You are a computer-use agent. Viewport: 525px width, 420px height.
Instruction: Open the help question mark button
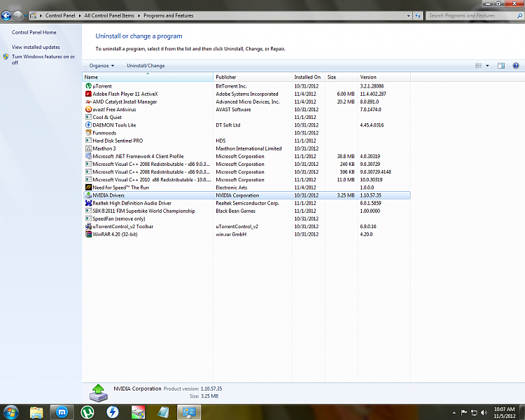pyautogui.click(x=516, y=66)
